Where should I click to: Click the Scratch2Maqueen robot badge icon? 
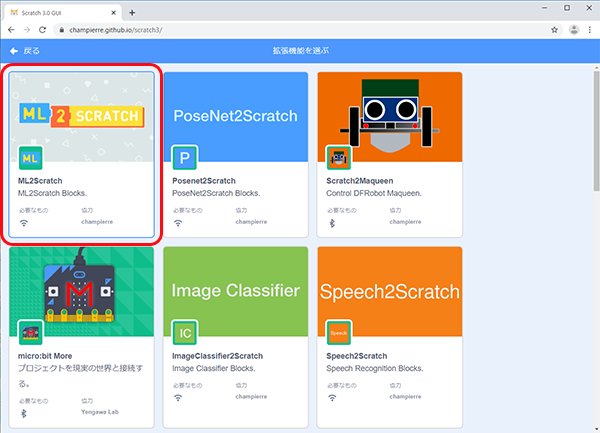pos(339,158)
